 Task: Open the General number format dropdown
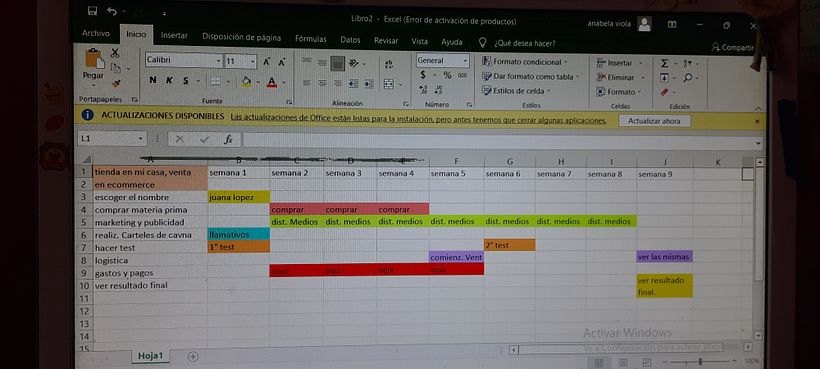[x=465, y=61]
